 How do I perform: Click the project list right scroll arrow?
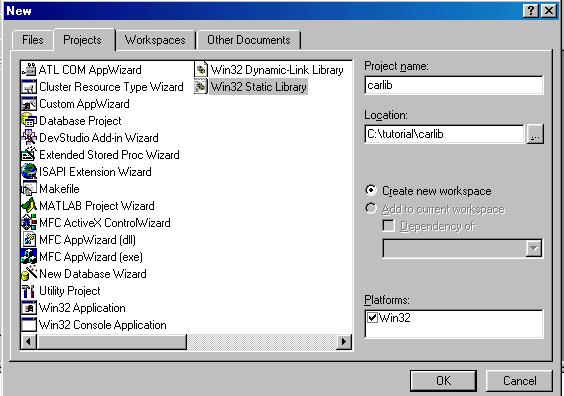(x=344, y=341)
